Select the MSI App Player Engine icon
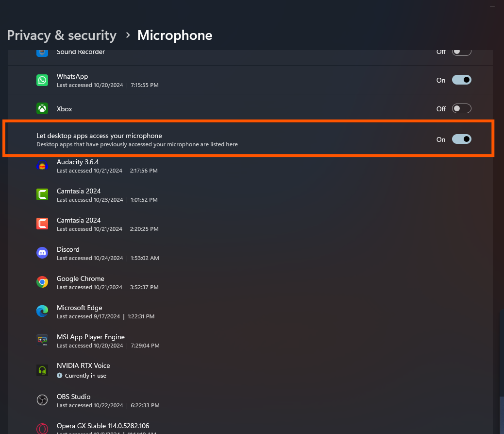The height and width of the screenshot is (434, 504). (x=42, y=341)
